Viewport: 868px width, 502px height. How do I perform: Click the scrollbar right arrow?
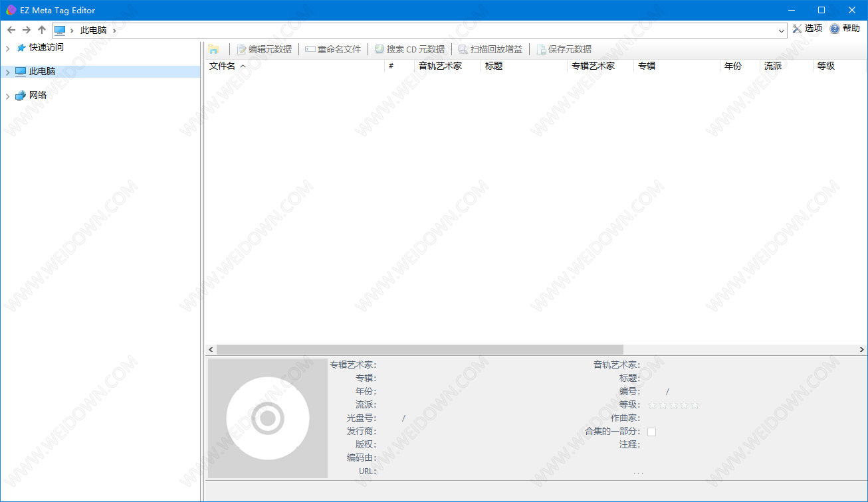pos(862,349)
